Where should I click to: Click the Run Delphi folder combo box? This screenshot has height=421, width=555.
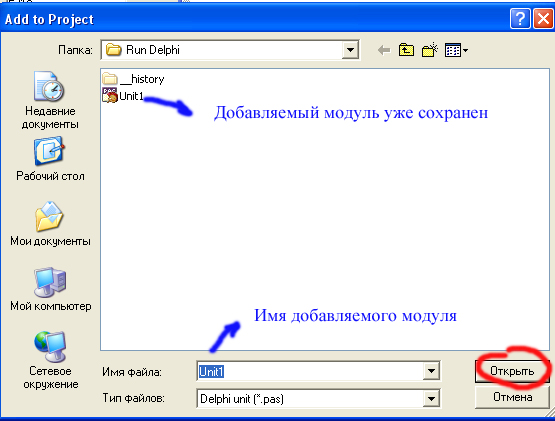[x=230, y=50]
